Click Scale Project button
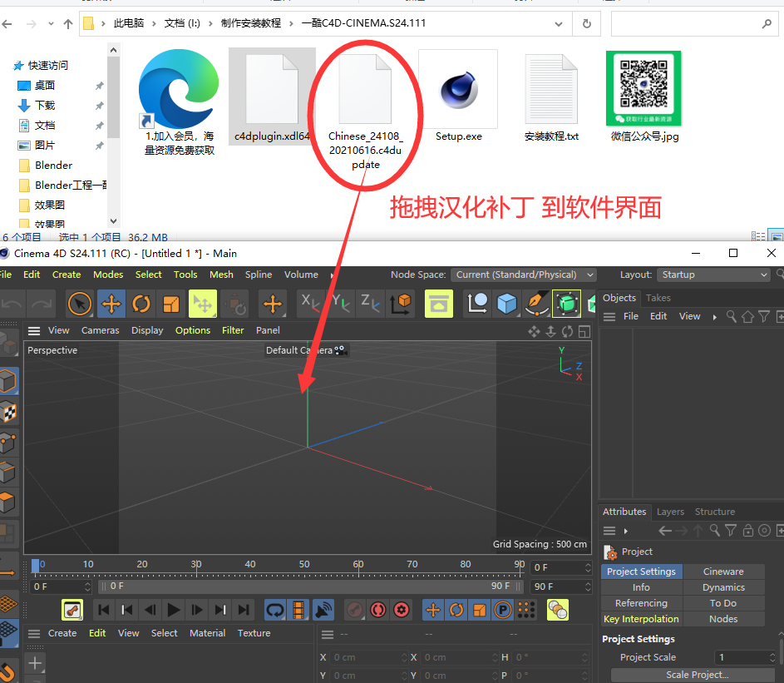The width and height of the screenshot is (784, 683). click(697, 675)
